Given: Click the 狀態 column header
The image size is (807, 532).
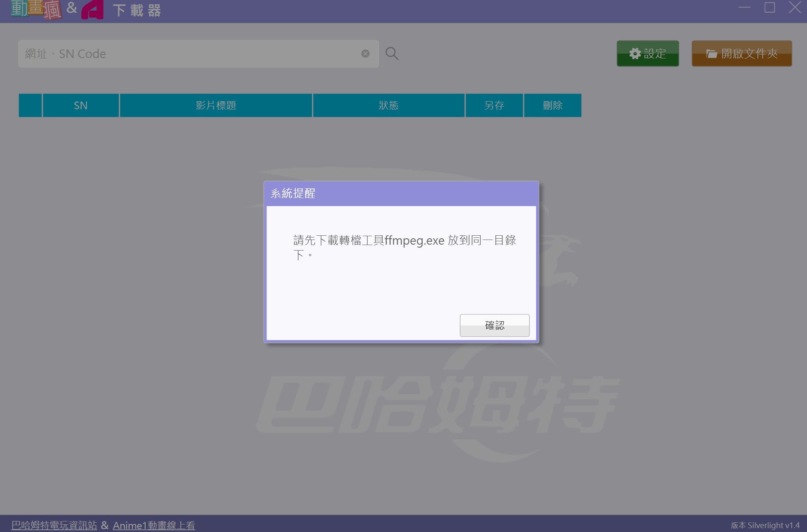Looking at the screenshot, I should click(x=388, y=105).
